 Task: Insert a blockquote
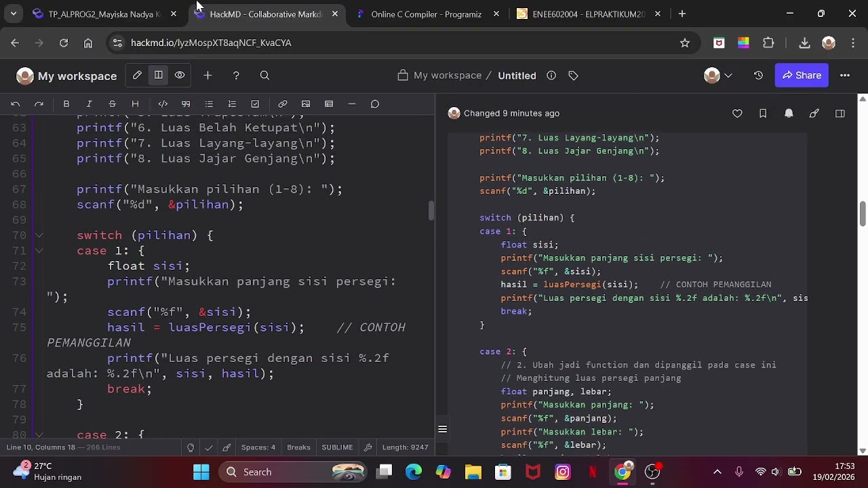coord(186,104)
